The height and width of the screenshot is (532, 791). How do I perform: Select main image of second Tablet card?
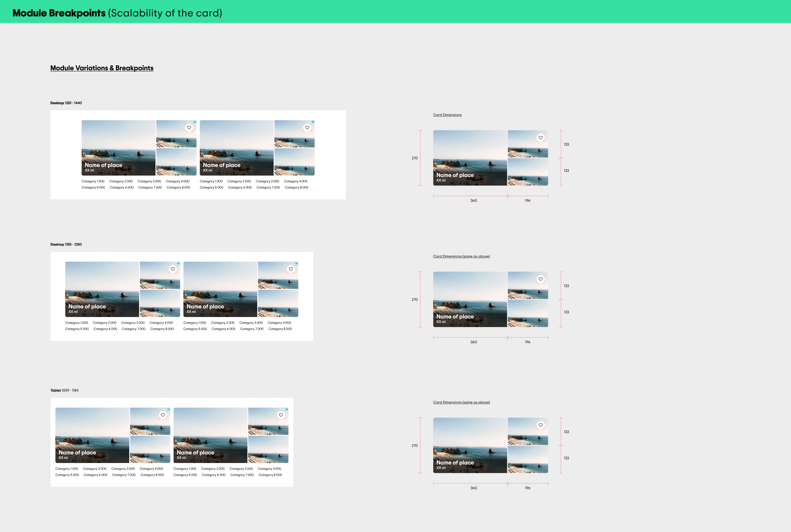coord(210,429)
